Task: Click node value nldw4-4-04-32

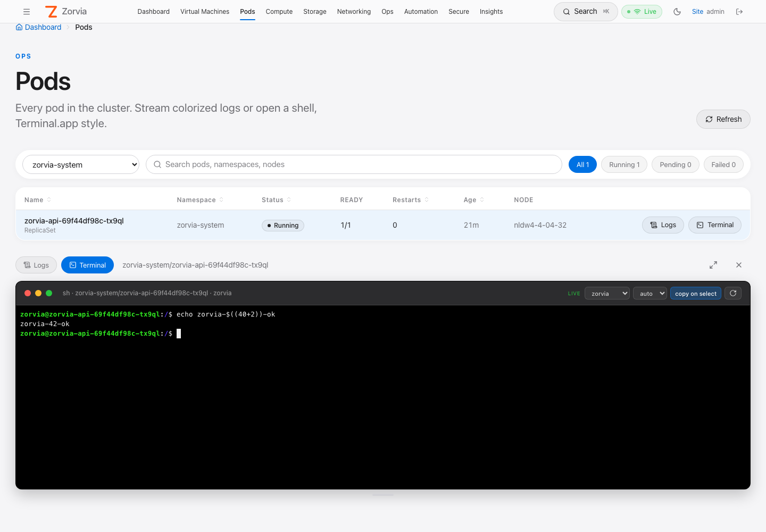Action: coord(540,225)
